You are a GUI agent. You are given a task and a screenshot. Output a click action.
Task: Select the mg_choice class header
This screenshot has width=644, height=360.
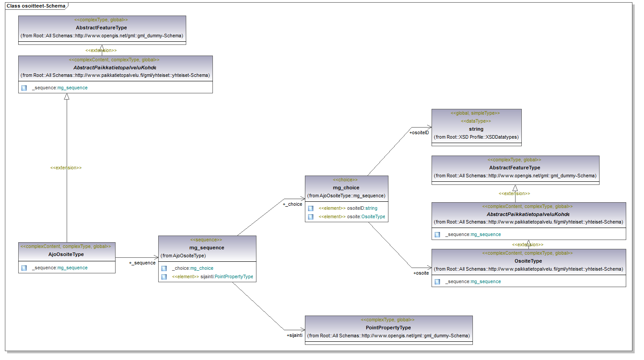point(346,188)
